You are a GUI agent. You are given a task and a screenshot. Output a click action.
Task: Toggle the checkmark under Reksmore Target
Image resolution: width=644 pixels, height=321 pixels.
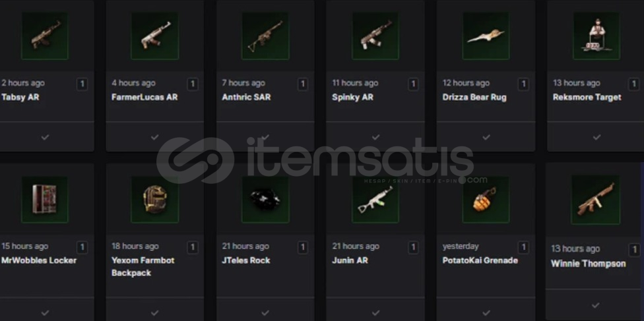click(596, 137)
